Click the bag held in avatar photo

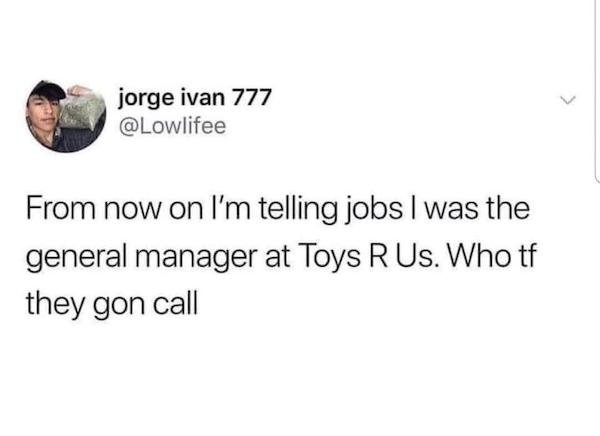point(82,110)
